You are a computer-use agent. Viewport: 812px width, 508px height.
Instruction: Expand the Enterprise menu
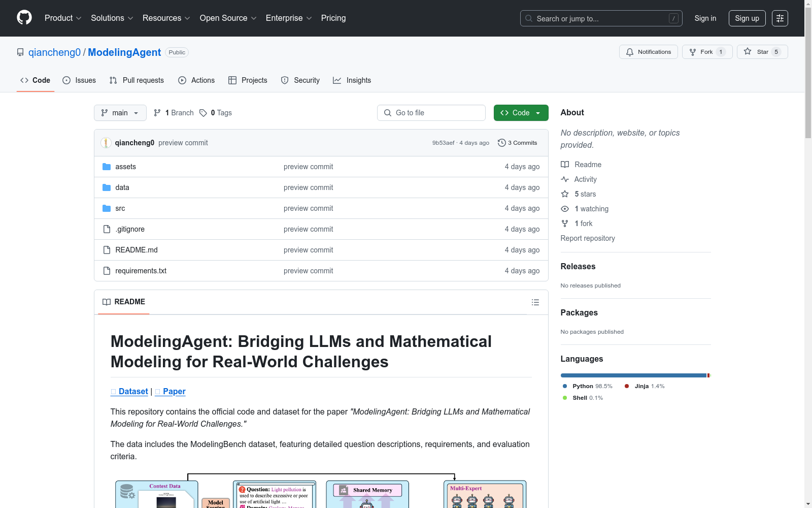point(289,18)
